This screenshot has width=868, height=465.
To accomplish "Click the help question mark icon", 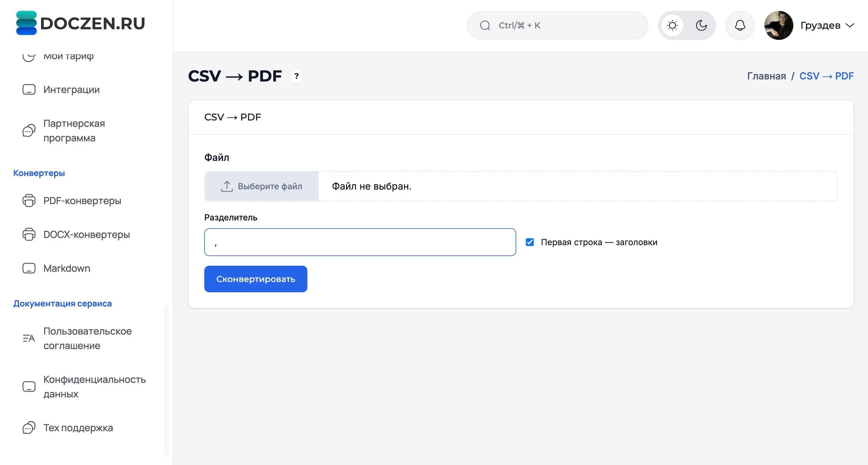I will pyautogui.click(x=296, y=76).
